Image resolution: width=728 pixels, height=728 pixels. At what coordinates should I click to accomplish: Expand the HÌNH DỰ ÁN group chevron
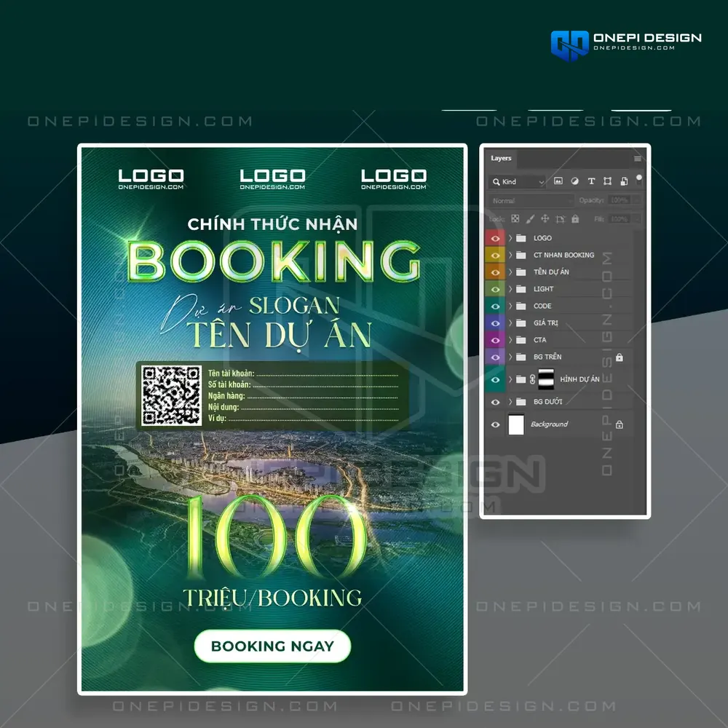(x=510, y=379)
